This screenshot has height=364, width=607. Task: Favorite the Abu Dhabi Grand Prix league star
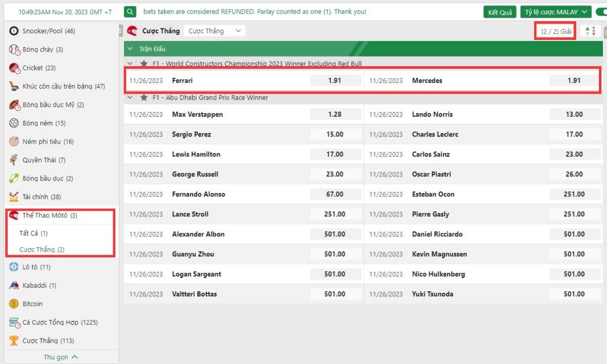point(144,98)
